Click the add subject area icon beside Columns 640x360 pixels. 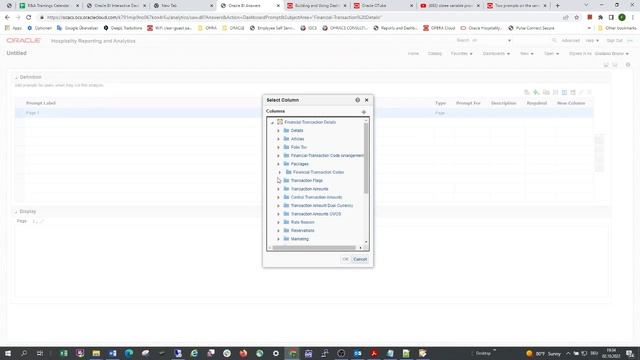(364, 112)
